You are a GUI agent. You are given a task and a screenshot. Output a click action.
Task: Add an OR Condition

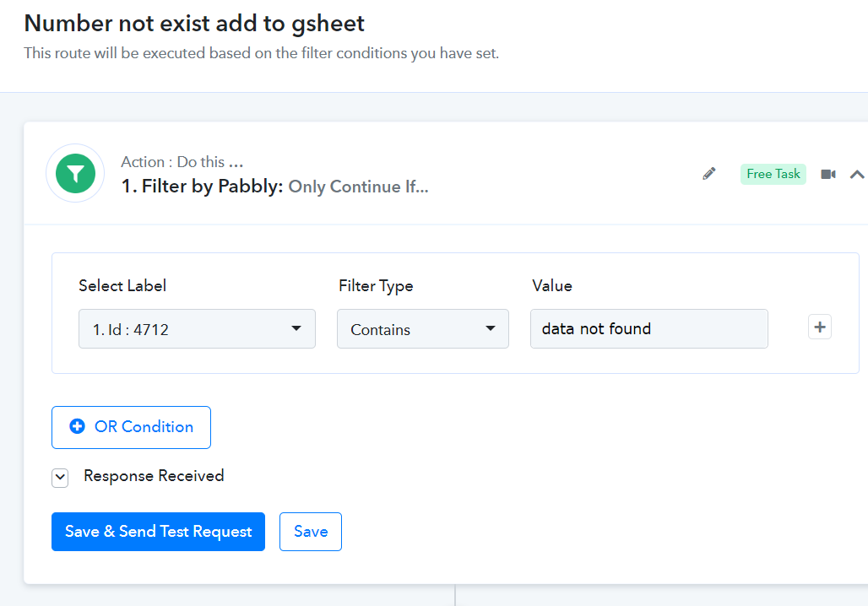click(x=131, y=427)
